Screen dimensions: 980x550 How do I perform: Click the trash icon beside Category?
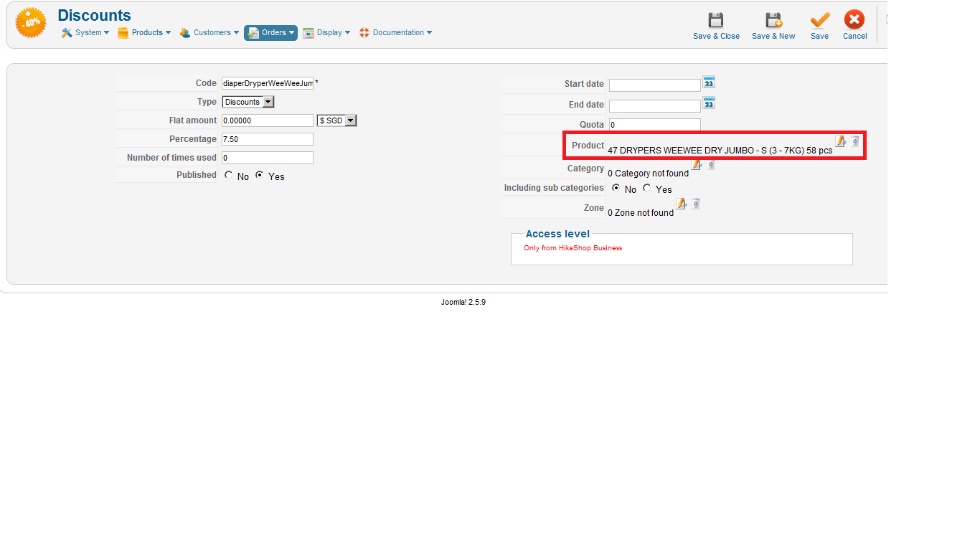(711, 165)
